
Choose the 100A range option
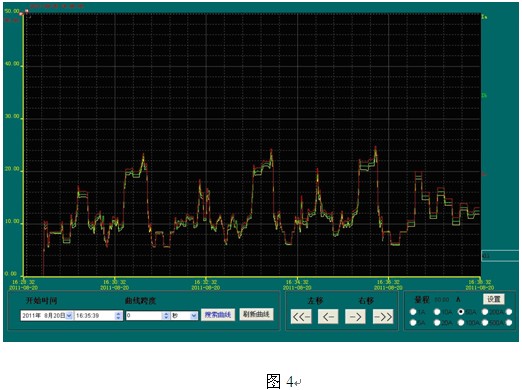(x=461, y=323)
